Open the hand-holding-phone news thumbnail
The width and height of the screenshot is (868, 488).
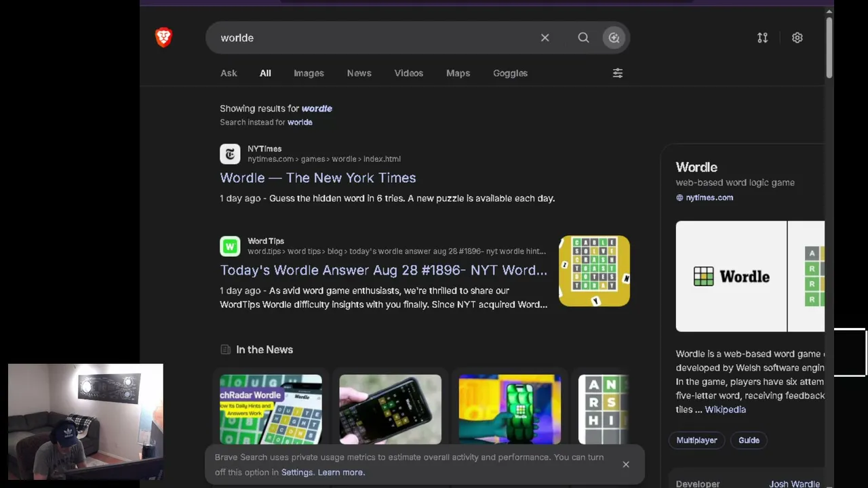pos(390,409)
